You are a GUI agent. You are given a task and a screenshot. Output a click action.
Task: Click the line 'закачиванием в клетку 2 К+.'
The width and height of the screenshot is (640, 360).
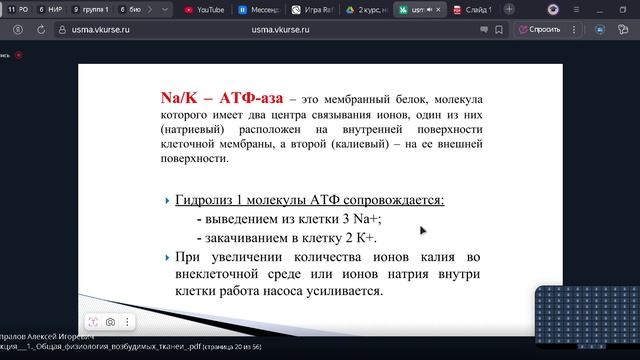pyautogui.click(x=287, y=238)
